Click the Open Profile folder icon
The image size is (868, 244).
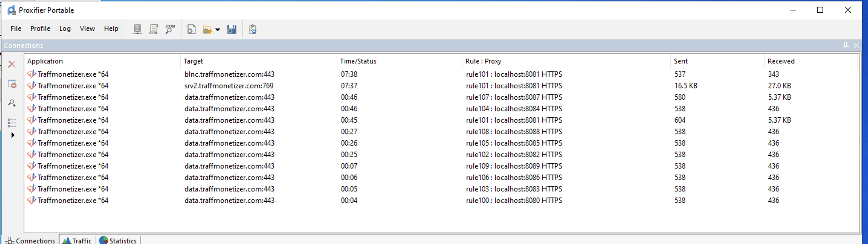(x=207, y=30)
